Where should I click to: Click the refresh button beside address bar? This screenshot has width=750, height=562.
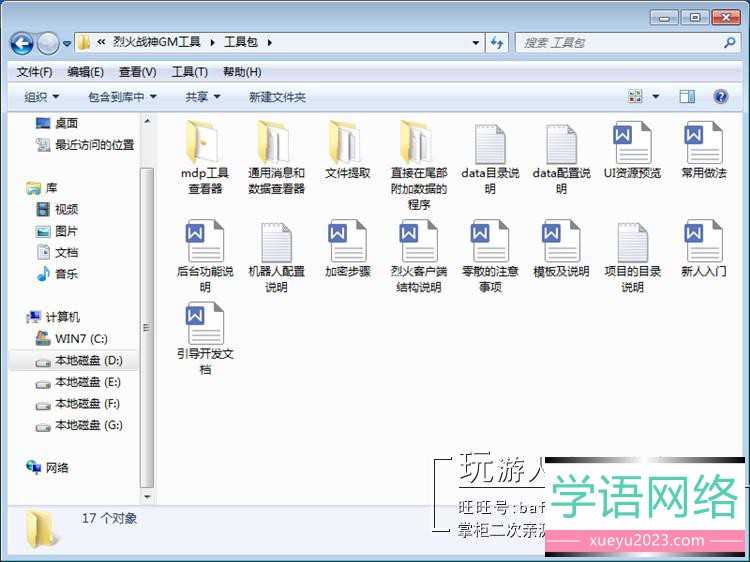pos(498,43)
